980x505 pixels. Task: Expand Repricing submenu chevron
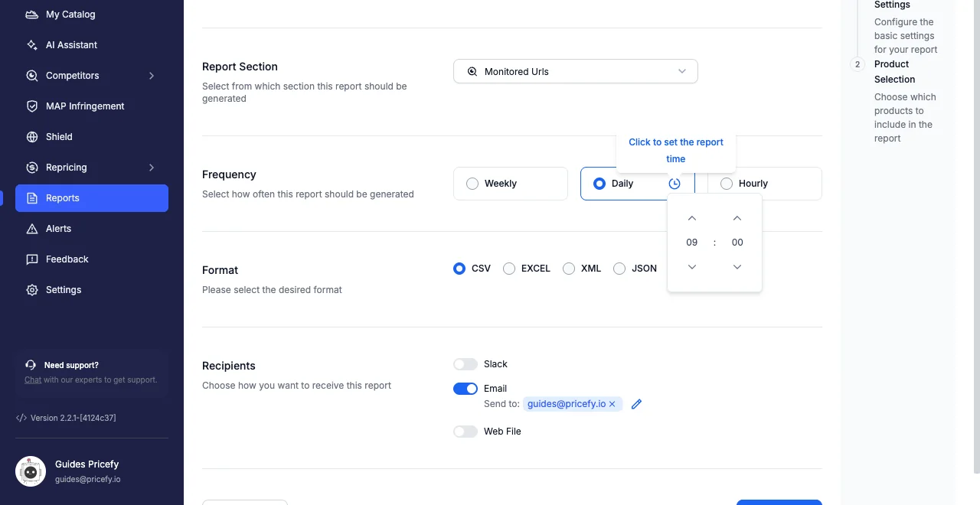(152, 168)
